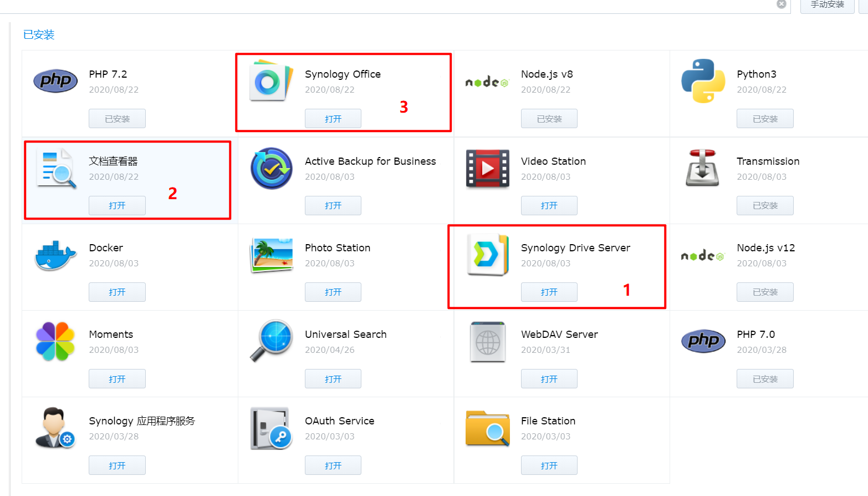
Task: Open Photo Station using 打开 button
Action: [333, 292]
